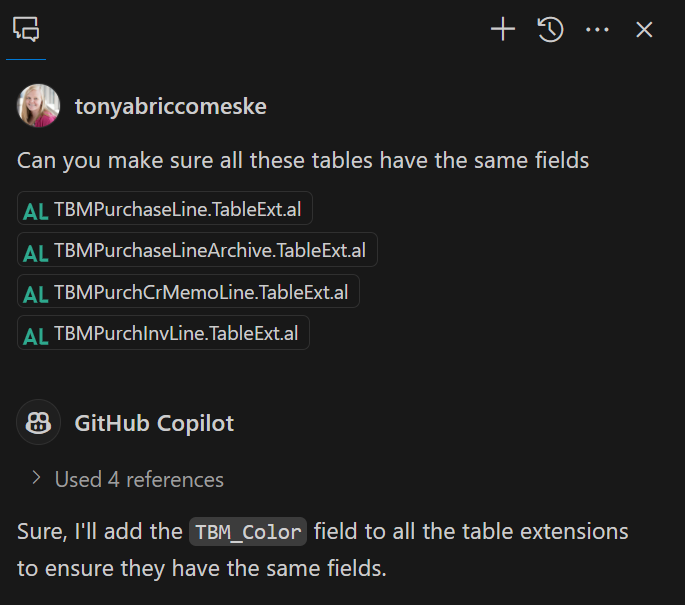Toggle the Used 4 references label
Screen dimensions: 685x605
tap(139, 479)
